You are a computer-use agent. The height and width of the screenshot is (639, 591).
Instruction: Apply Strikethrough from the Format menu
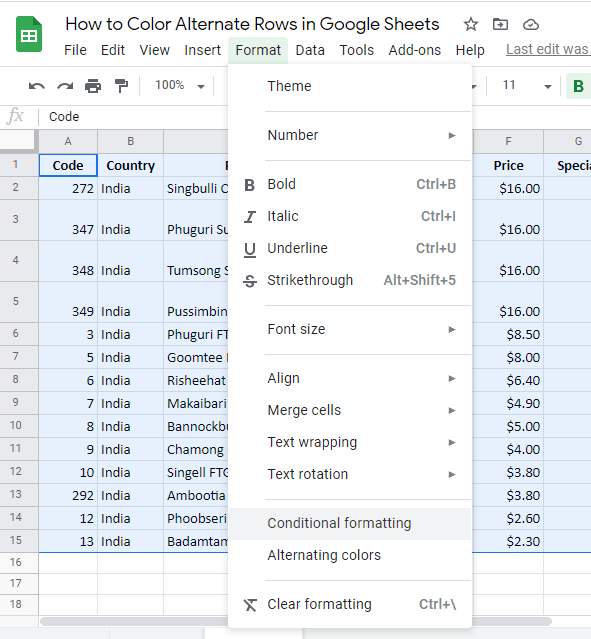point(350,280)
